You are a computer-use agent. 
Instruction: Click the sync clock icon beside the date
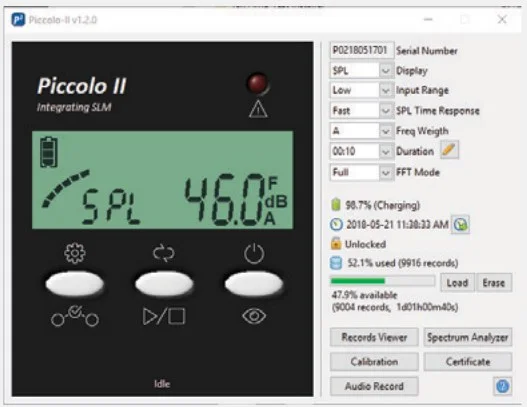tap(460, 224)
